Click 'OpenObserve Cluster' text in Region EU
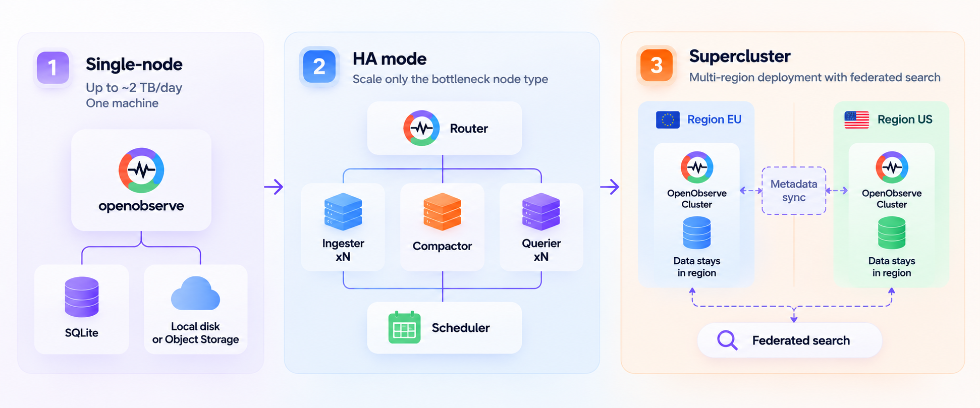980x408 pixels. pos(697,199)
